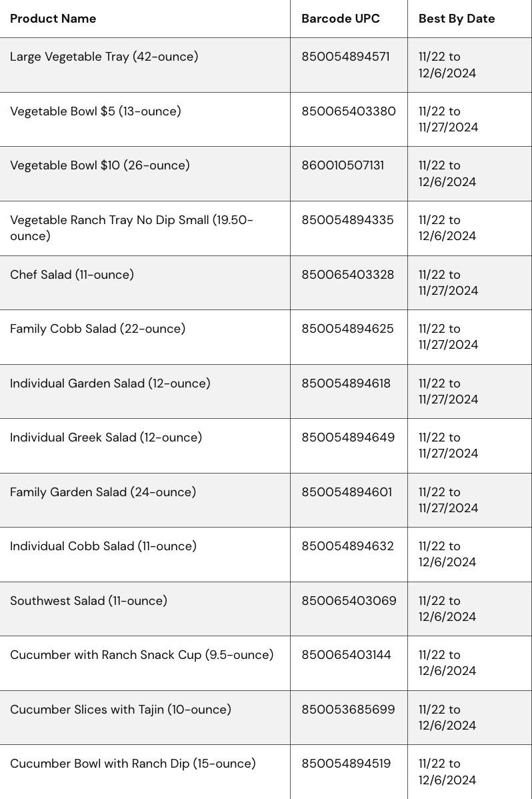Click the Barcode UPC column header
The width and height of the screenshot is (532, 799).
(341, 19)
